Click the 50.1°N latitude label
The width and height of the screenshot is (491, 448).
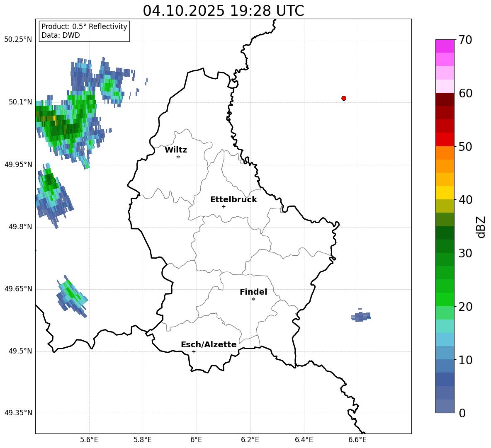20,102
